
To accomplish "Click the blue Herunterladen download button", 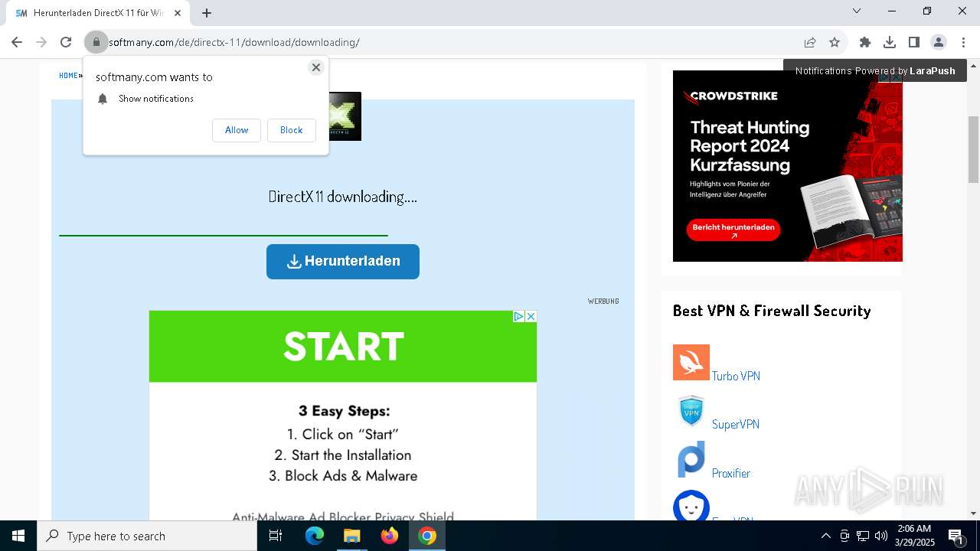I will pos(343,262).
